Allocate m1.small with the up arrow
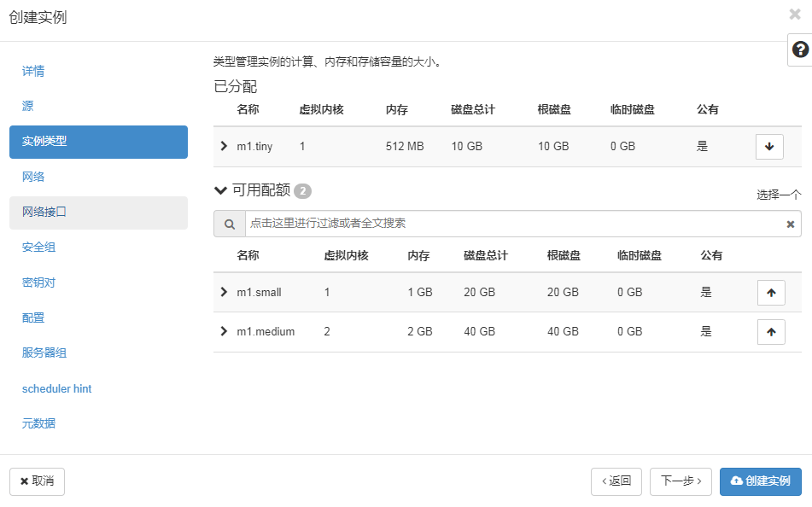Image resolution: width=812 pixels, height=507 pixels. click(771, 293)
